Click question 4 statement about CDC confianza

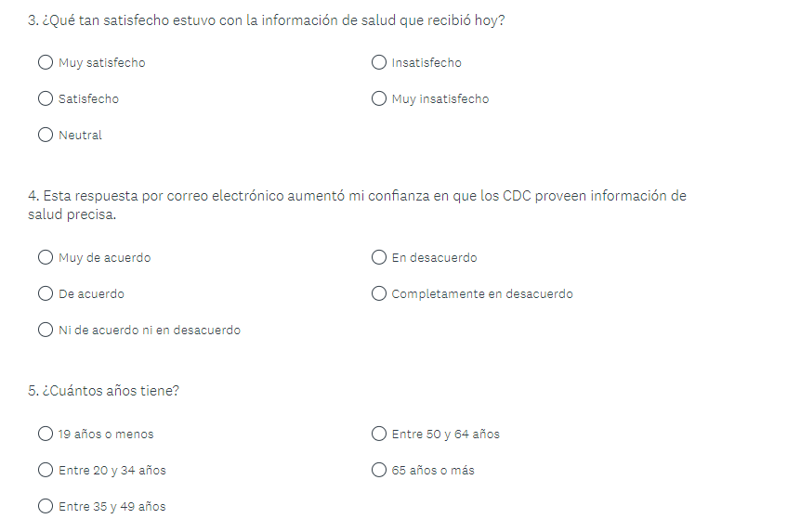[357, 197]
